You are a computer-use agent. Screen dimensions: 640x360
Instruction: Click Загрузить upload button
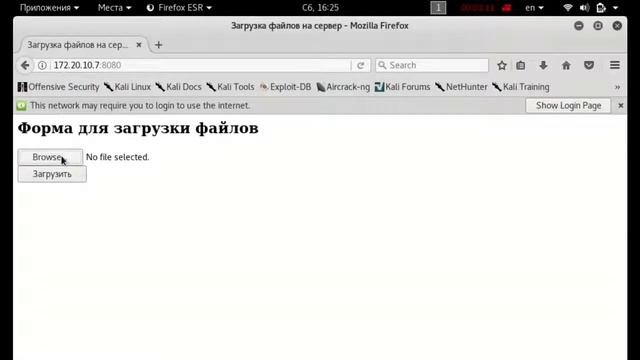tap(52, 174)
